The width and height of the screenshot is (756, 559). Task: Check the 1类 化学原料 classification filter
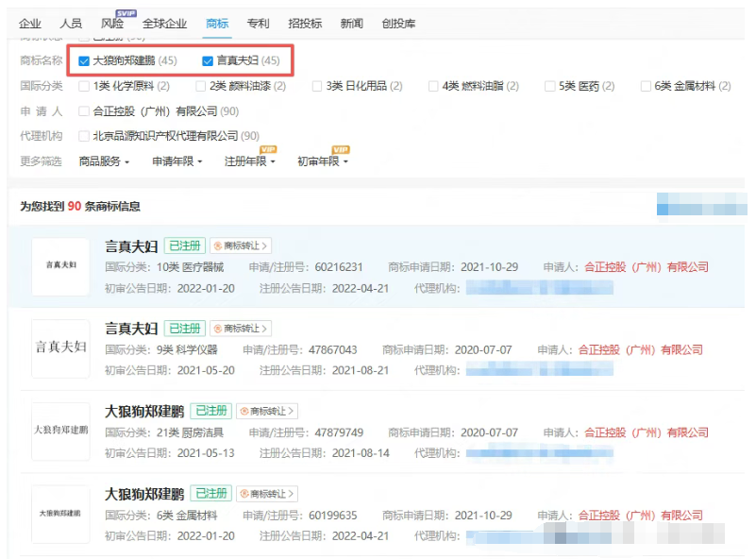(x=84, y=86)
